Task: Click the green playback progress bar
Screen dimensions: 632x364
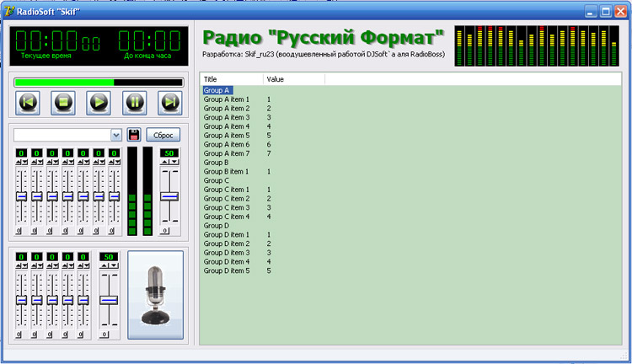Action: point(99,83)
